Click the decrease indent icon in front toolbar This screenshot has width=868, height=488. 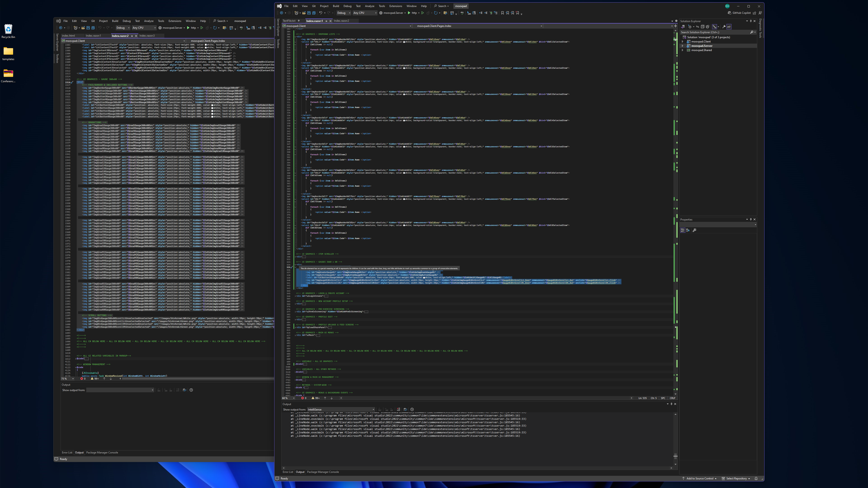point(481,13)
